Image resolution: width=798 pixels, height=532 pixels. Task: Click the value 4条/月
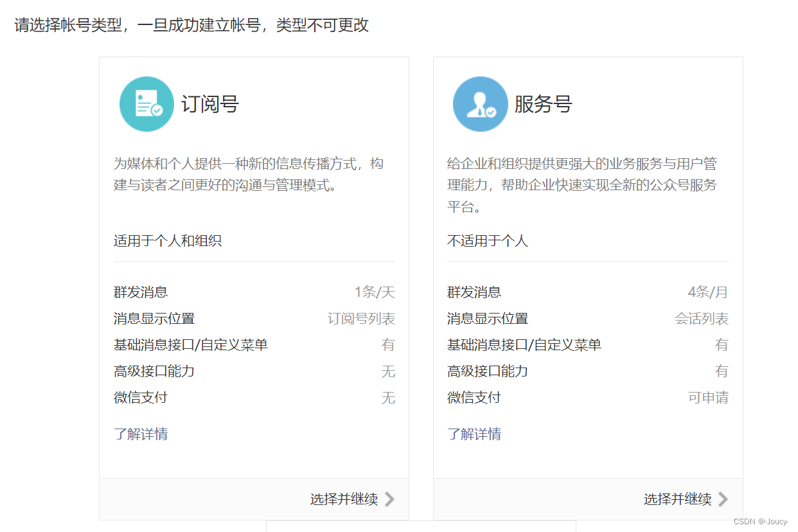tap(708, 292)
